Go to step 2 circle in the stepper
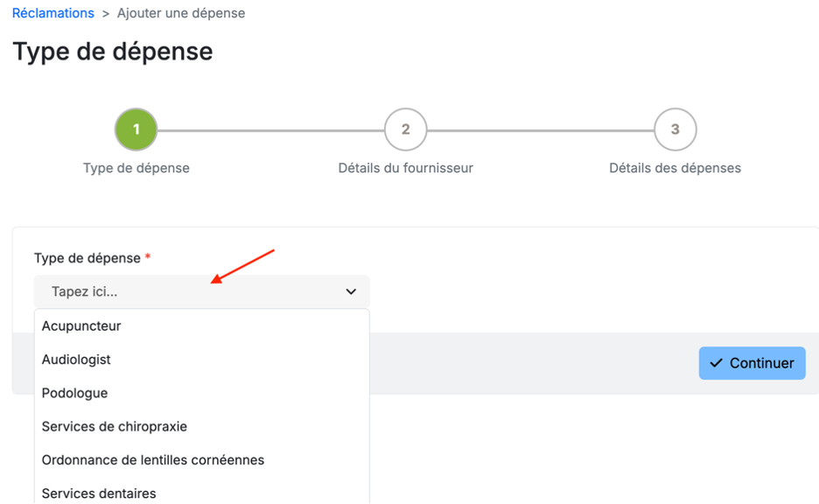 click(x=405, y=129)
